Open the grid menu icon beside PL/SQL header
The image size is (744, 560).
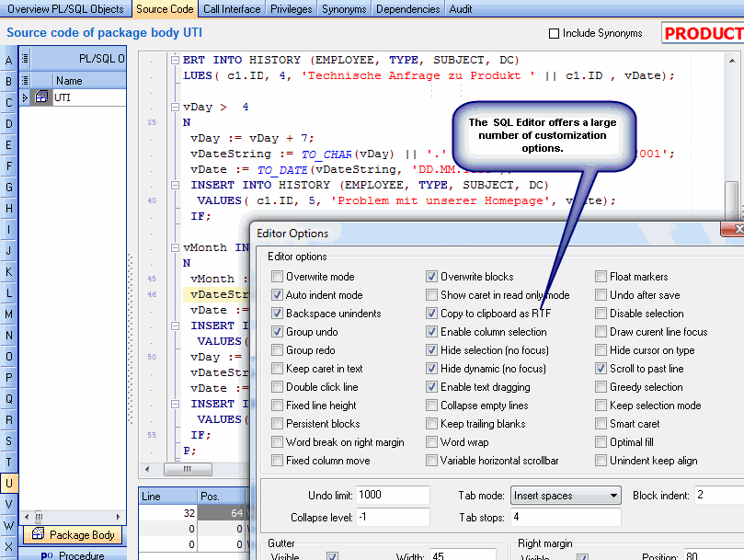click(25, 58)
